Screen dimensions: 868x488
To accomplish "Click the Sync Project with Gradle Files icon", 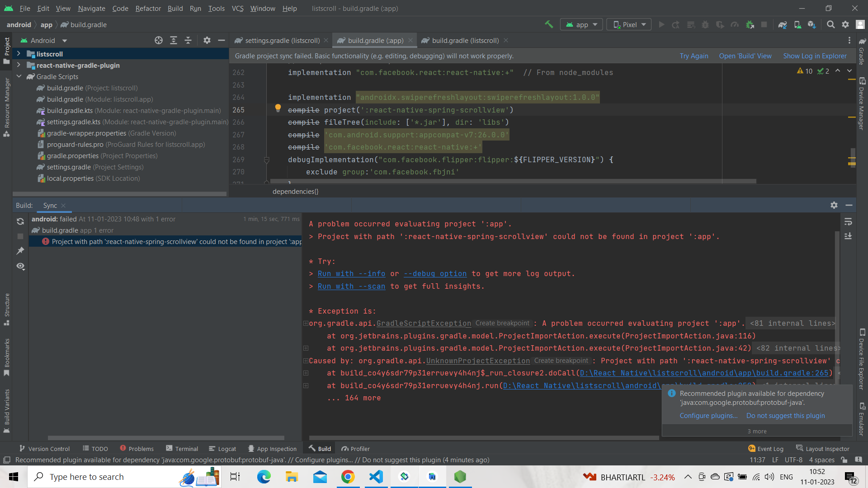I will [x=783, y=24].
